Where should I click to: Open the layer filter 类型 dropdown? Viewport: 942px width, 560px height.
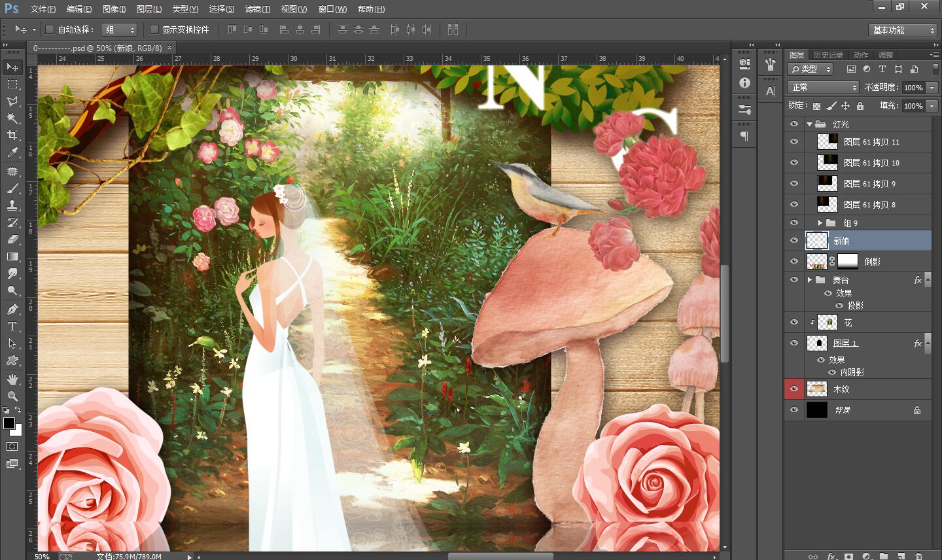click(810, 69)
